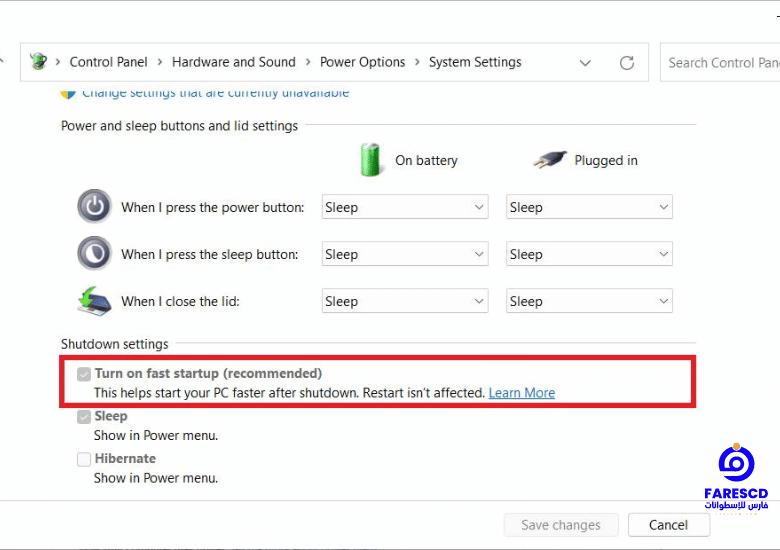This screenshot has width=780, height=550.
Task: Click "Show in Power menu." under Sleep
Action: [156, 436]
